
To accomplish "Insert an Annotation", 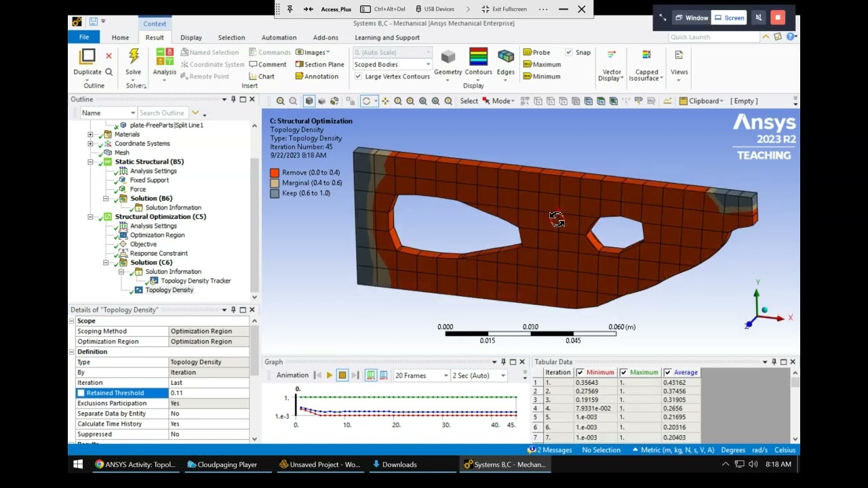I will coord(317,77).
